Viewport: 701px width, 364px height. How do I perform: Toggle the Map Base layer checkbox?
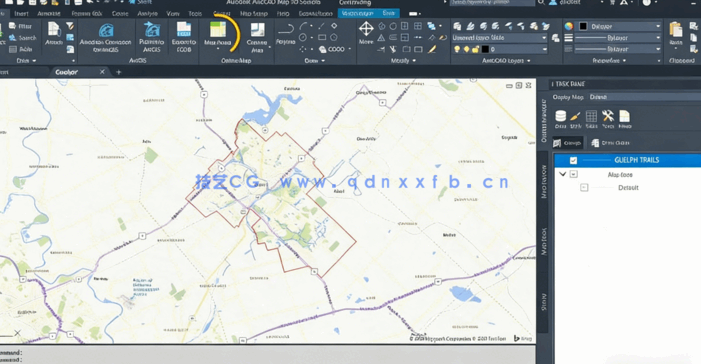pyautogui.click(x=574, y=174)
